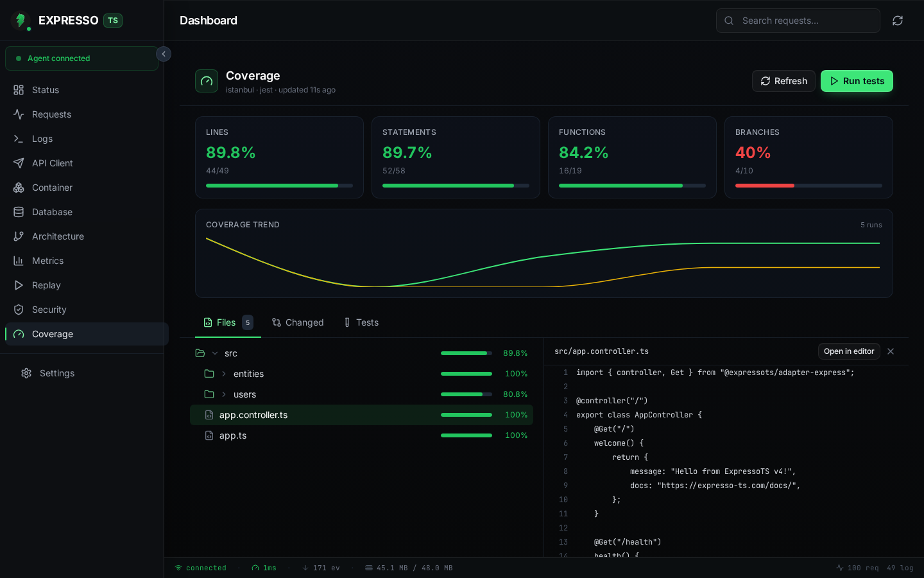Select the Metrics menu label
Image resolution: width=924 pixels, height=578 pixels.
[47, 261]
